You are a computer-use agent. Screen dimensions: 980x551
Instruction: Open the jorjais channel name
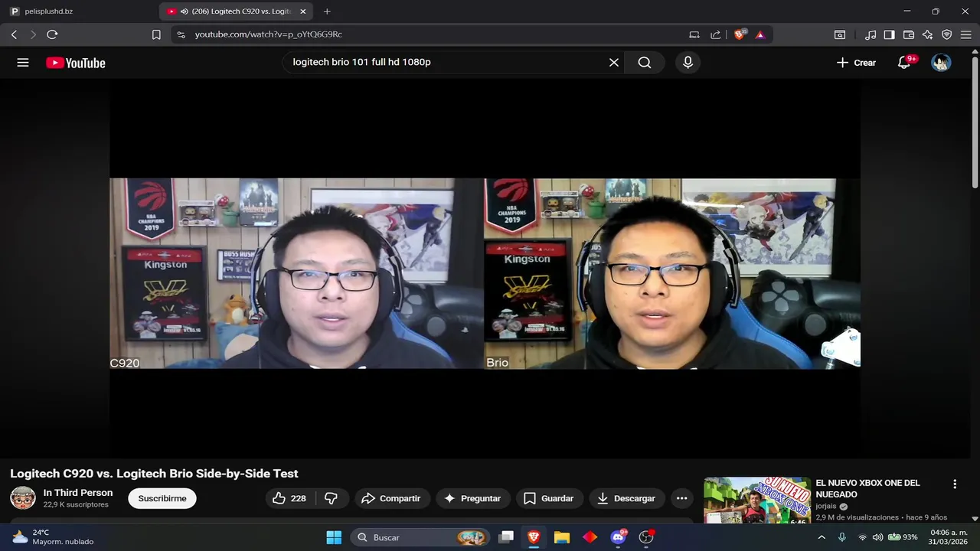click(826, 507)
